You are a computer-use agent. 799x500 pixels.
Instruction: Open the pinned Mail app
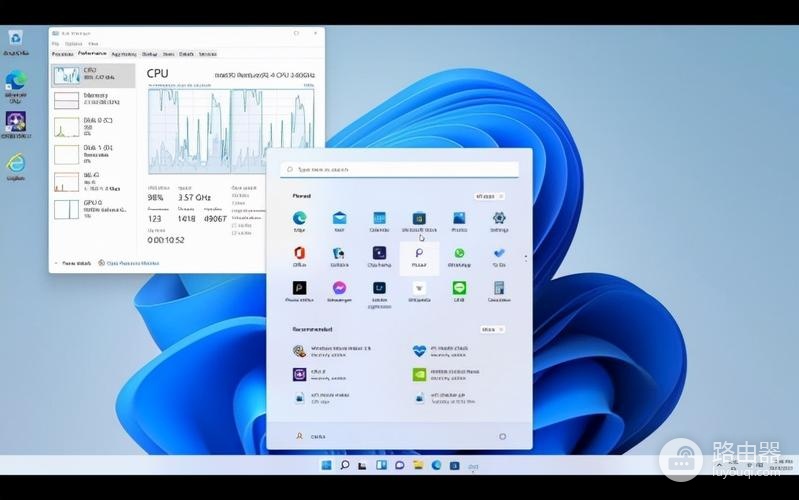[339, 221]
